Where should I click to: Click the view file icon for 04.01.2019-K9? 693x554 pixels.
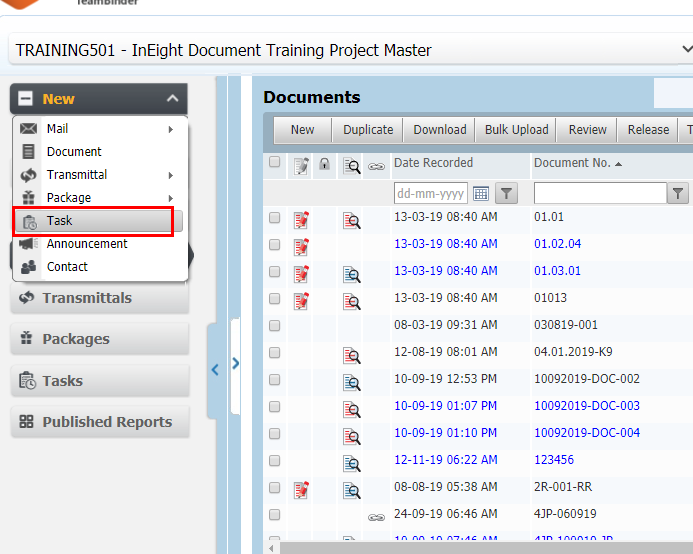(x=352, y=355)
